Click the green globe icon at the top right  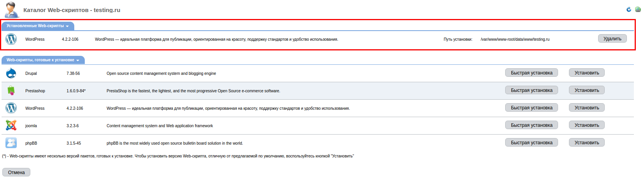[638, 9]
